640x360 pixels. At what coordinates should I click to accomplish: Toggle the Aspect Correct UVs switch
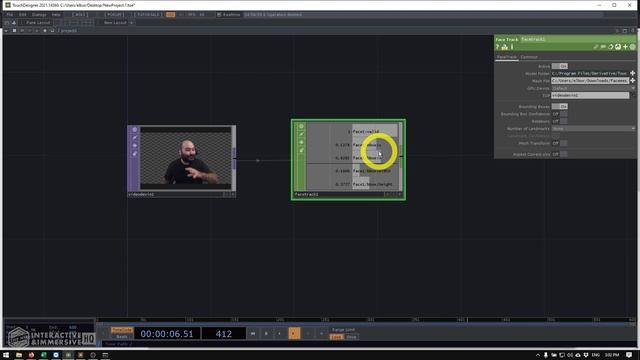pyautogui.click(x=560, y=154)
